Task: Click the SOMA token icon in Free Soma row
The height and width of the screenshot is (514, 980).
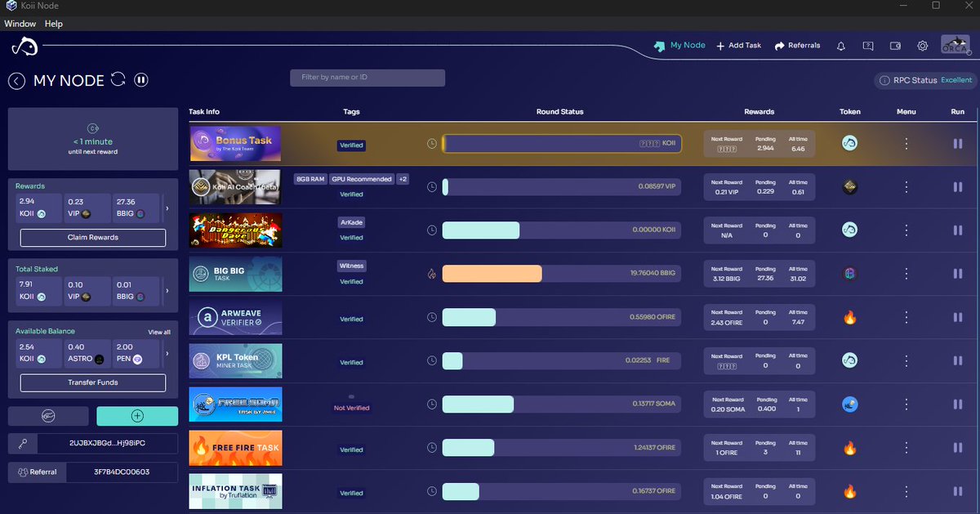Action: coord(849,404)
